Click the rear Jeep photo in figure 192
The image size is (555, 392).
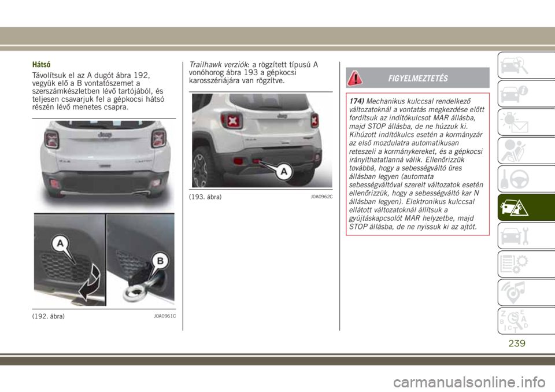point(105,166)
